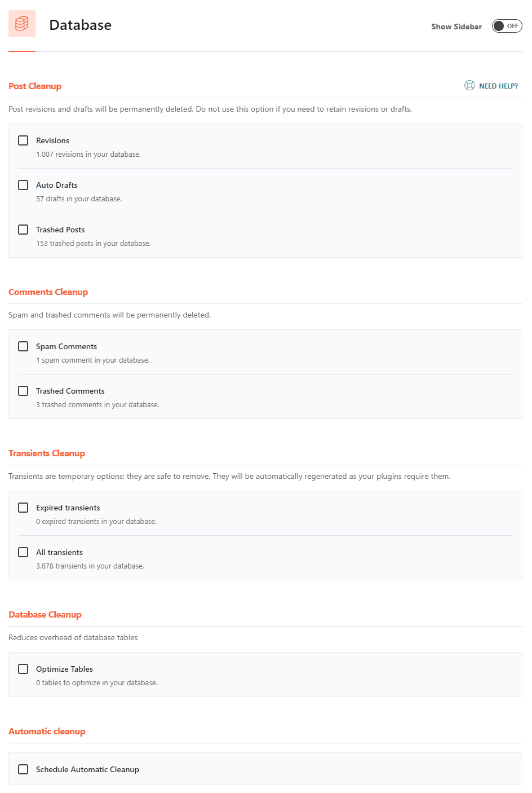Click the Post Cleanup section heading
This screenshot has width=532, height=793.
pos(35,86)
